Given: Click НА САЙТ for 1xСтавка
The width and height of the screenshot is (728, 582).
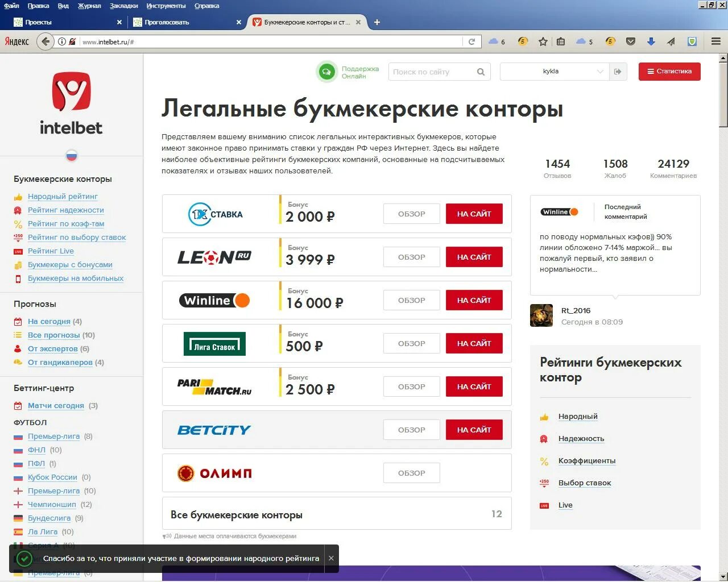Looking at the screenshot, I should [x=474, y=214].
